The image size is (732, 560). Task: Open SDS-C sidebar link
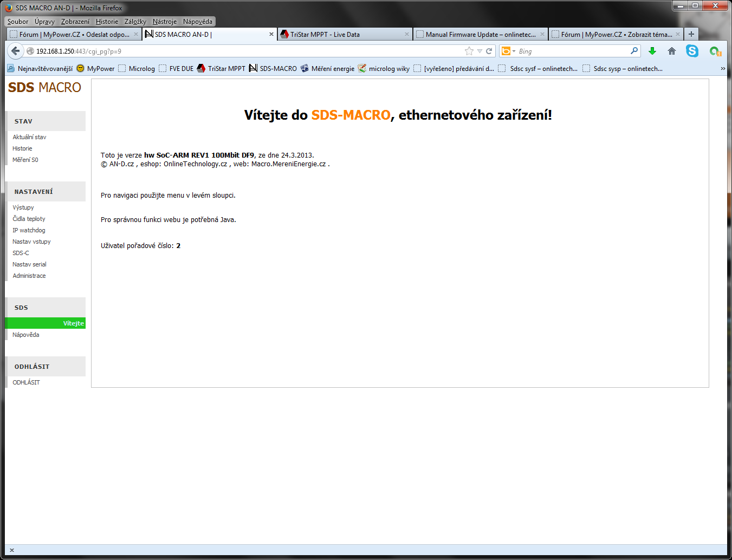click(21, 253)
